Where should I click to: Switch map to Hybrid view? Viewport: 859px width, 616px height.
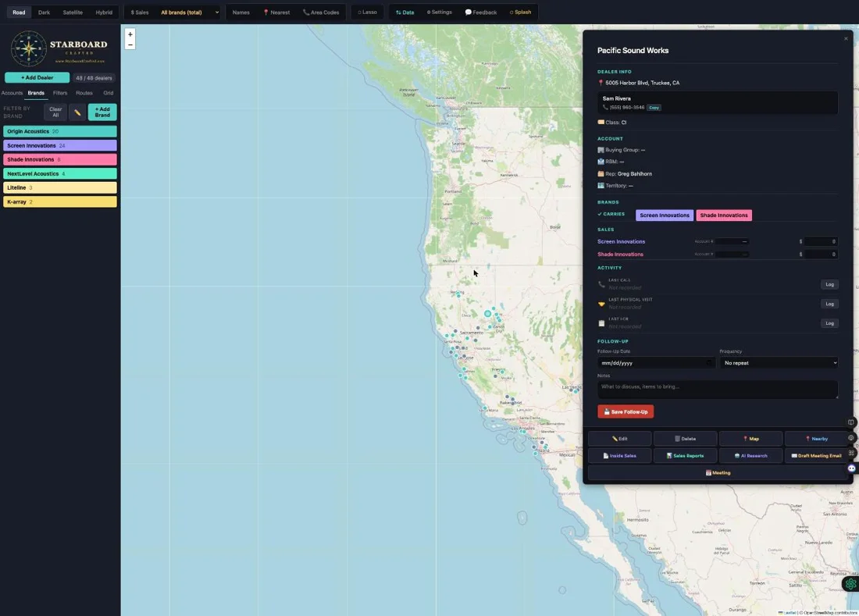pyautogui.click(x=104, y=12)
